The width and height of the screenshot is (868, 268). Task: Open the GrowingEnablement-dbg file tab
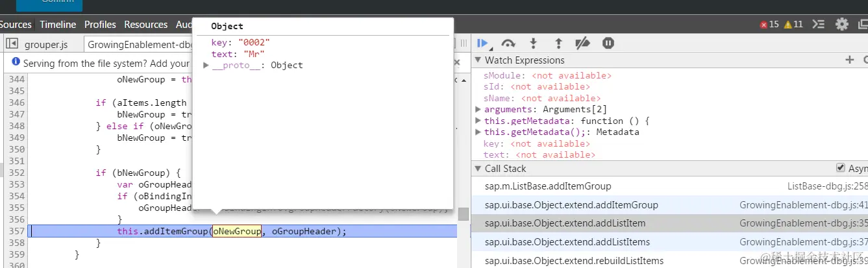pos(139,45)
